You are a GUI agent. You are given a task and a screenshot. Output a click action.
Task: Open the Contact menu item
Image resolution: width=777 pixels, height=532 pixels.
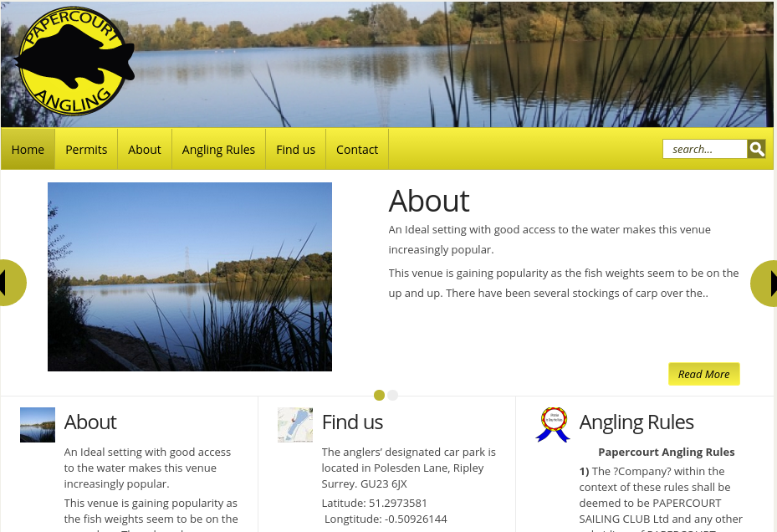[357, 149]
